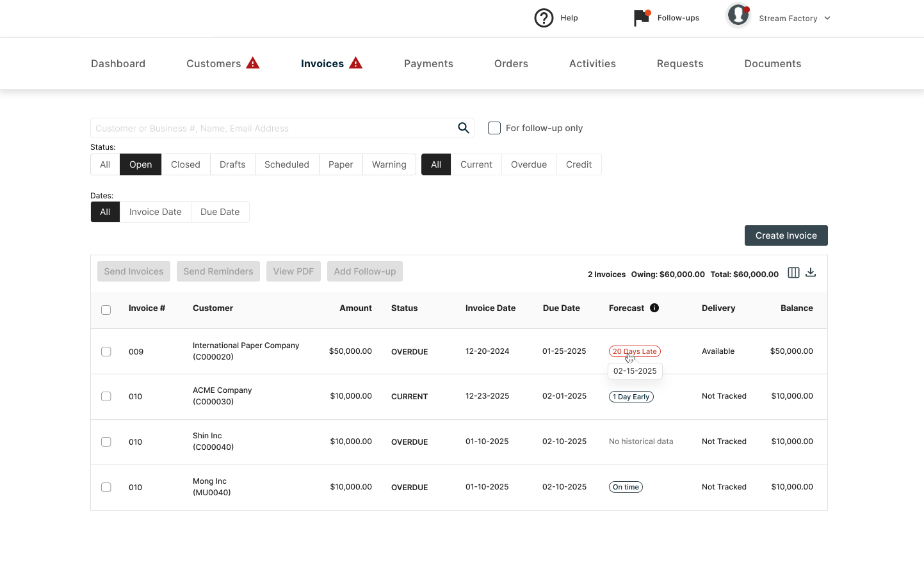
Task: Click the Stream Factory profile avatar
Action: [738, 15]
